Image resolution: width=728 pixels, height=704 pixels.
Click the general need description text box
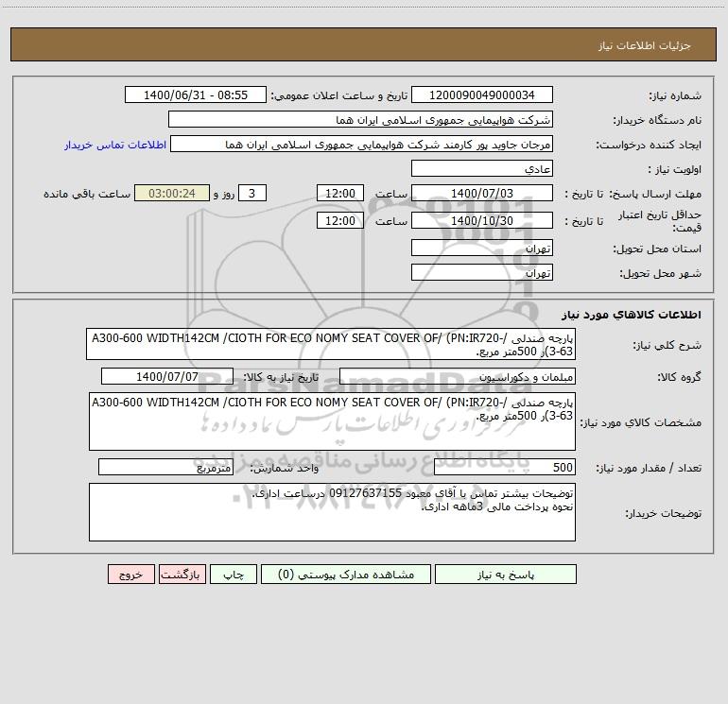pos(331,344)
